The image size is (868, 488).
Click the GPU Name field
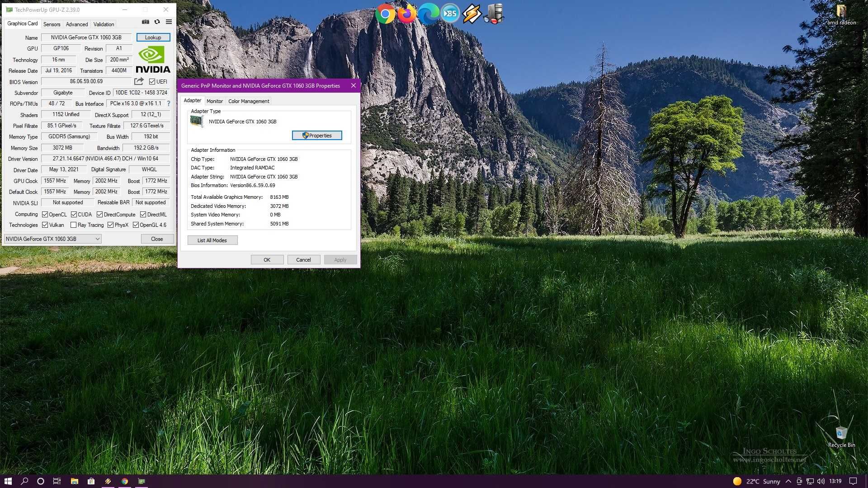pos(86,38)
